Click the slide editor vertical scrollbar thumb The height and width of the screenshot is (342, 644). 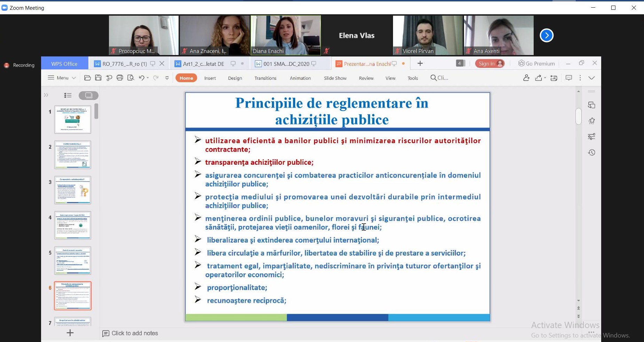click(x=579, y=116)
